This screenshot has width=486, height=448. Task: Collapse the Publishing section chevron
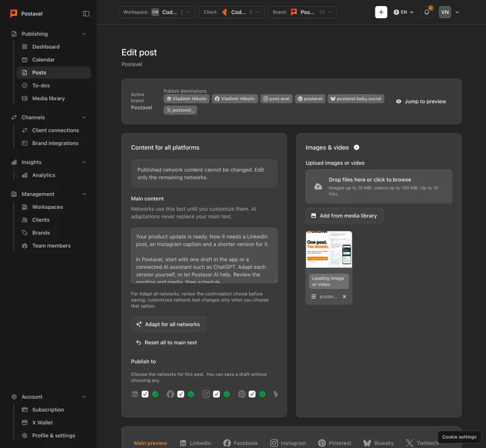pos(84,34)
